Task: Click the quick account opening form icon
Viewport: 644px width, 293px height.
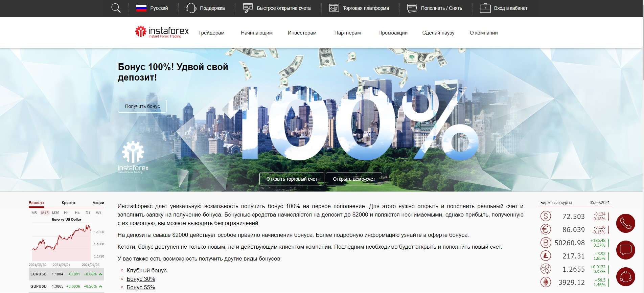Action: pos(248,8)
